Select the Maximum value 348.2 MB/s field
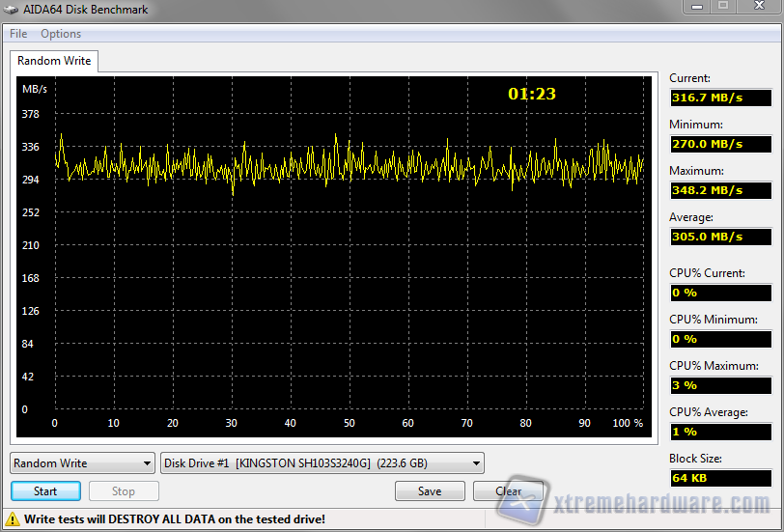784x532 pixels. pyautogui.click(x=720, y=190)
